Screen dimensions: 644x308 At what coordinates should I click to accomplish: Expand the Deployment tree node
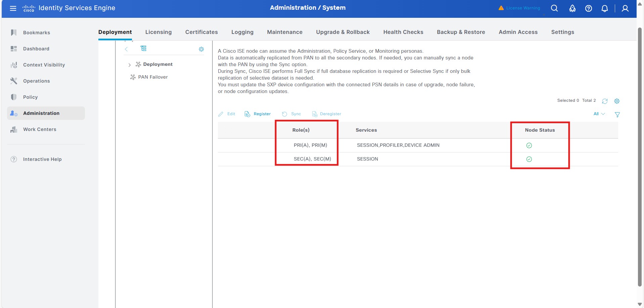[130, 65]
